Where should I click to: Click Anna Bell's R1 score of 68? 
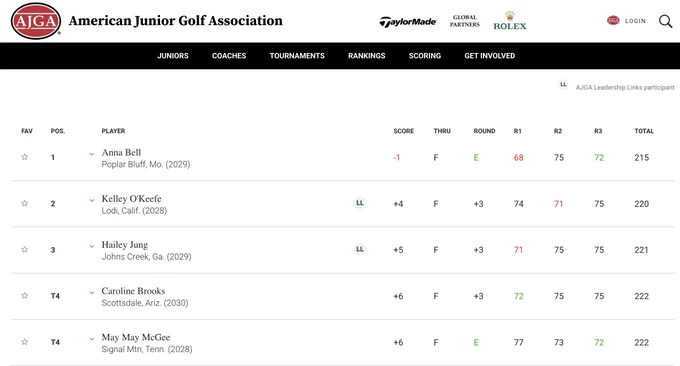coord(518,157)
